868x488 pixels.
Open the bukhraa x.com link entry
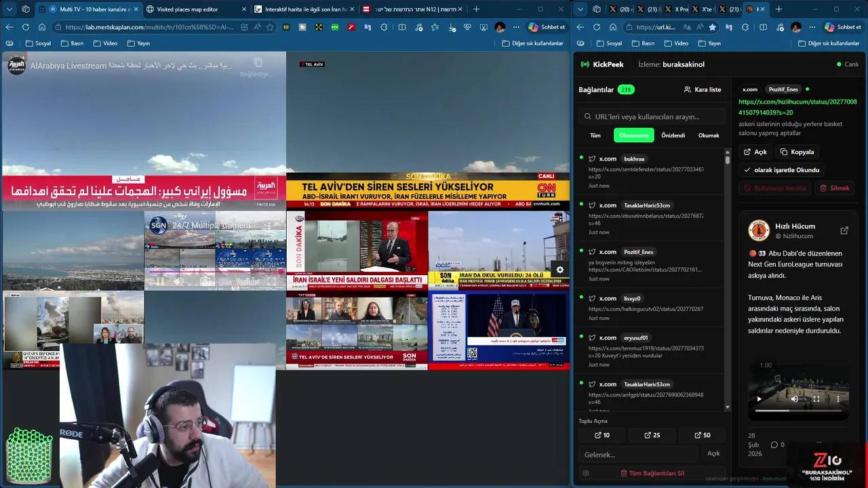(x=649, y=172)
